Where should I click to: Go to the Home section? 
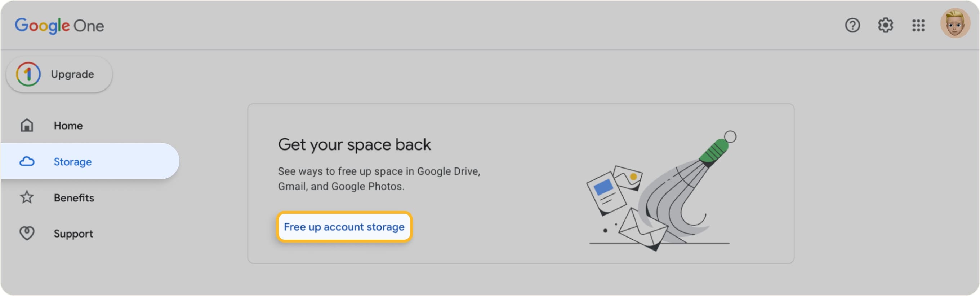point(68,125)
